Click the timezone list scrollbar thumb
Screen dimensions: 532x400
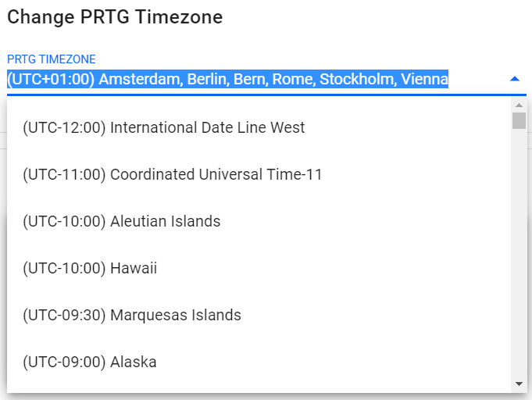click(x=519, y=120)
